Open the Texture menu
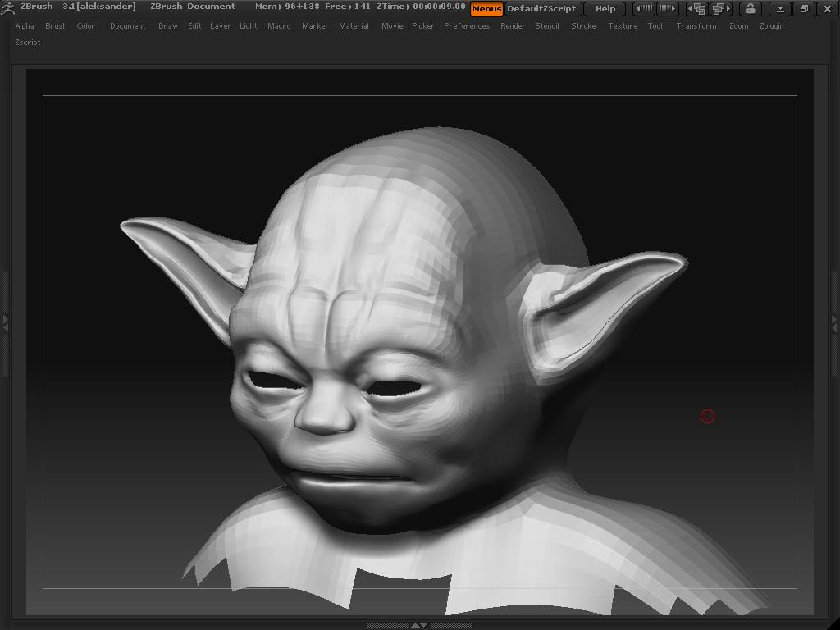The image size is (840, 630). tap(623, 25)
